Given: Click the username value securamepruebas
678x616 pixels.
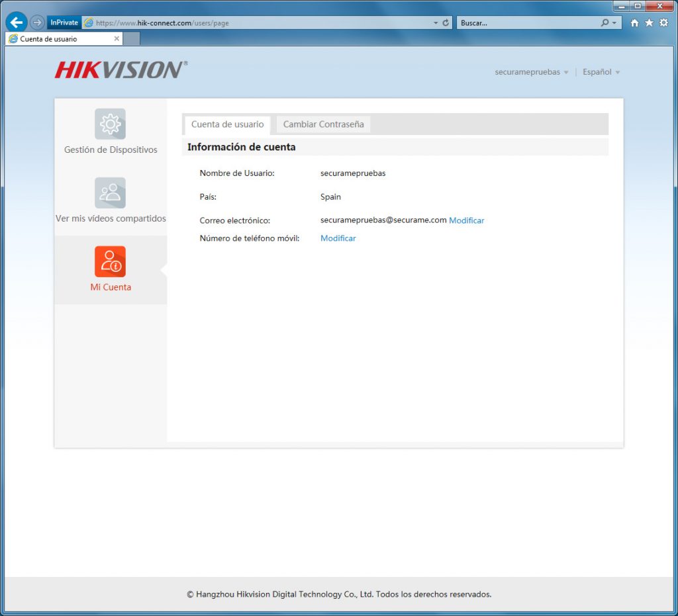Looking at the screenshot, I should (353, 173).
